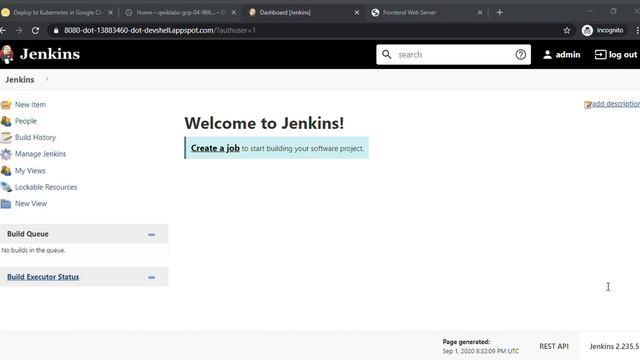
Task: Click the Lockable Resources icon
Action: [x=6, y=187]
